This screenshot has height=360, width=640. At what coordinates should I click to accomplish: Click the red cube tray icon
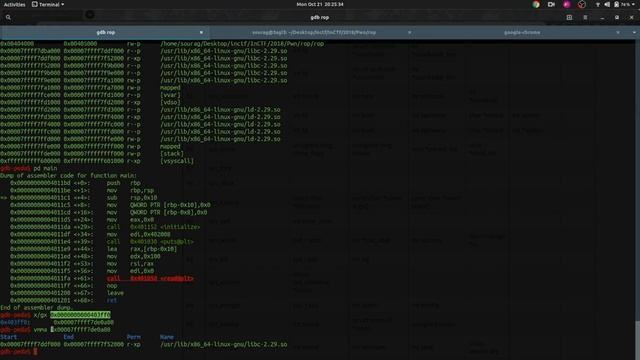(582, 4)
